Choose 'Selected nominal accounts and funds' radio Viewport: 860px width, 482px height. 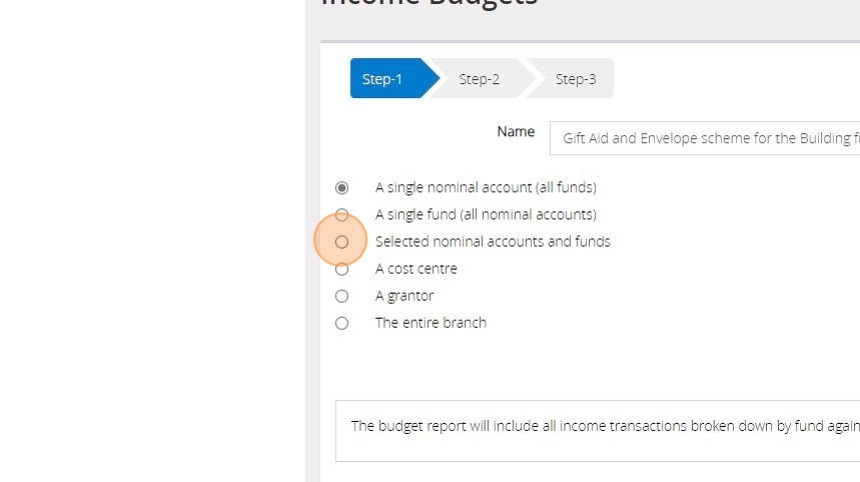point(342,242)
